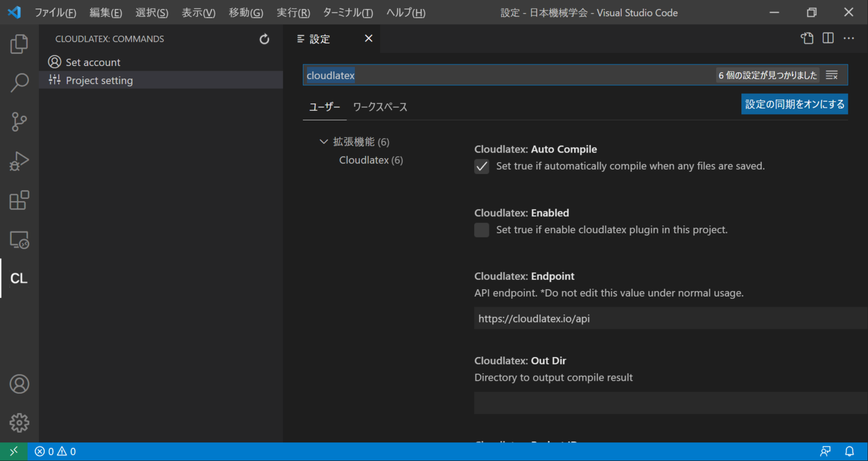Viewport: 868px width, 461px height.
Task: Open the ターミナル menu
Action: coord(347,12)
